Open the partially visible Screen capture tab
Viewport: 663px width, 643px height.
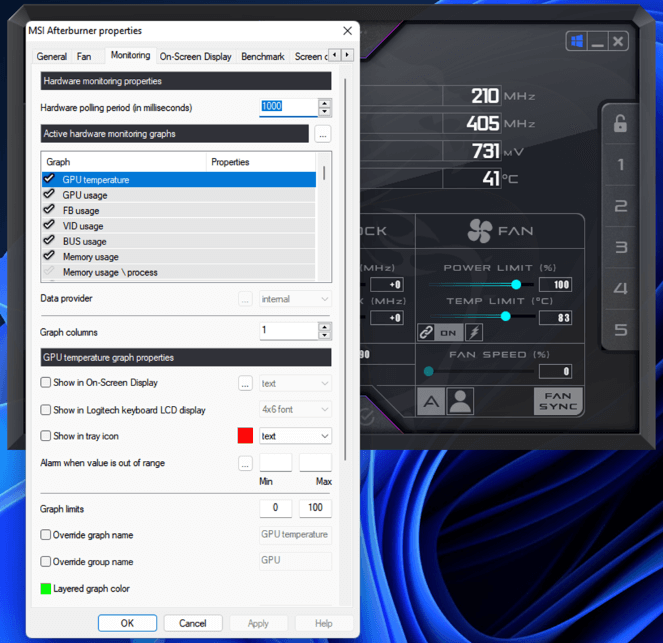(x=310, y=57)
